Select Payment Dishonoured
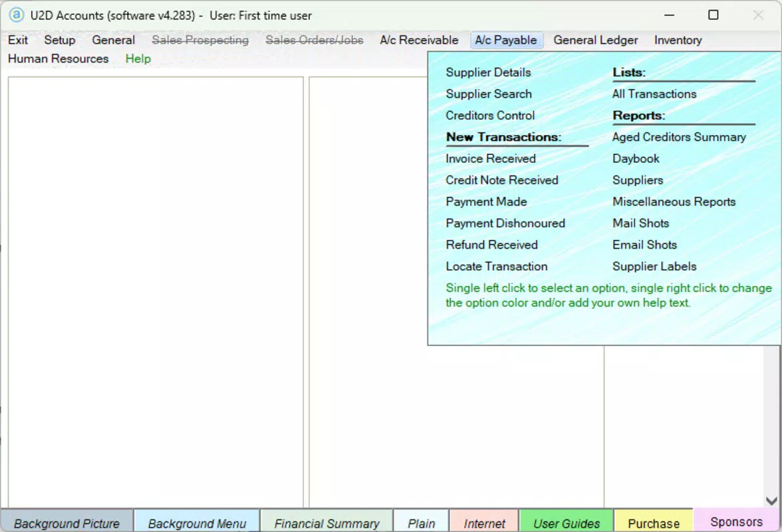The width and height of the screenshot is (782, 532). tap(505, 223)
